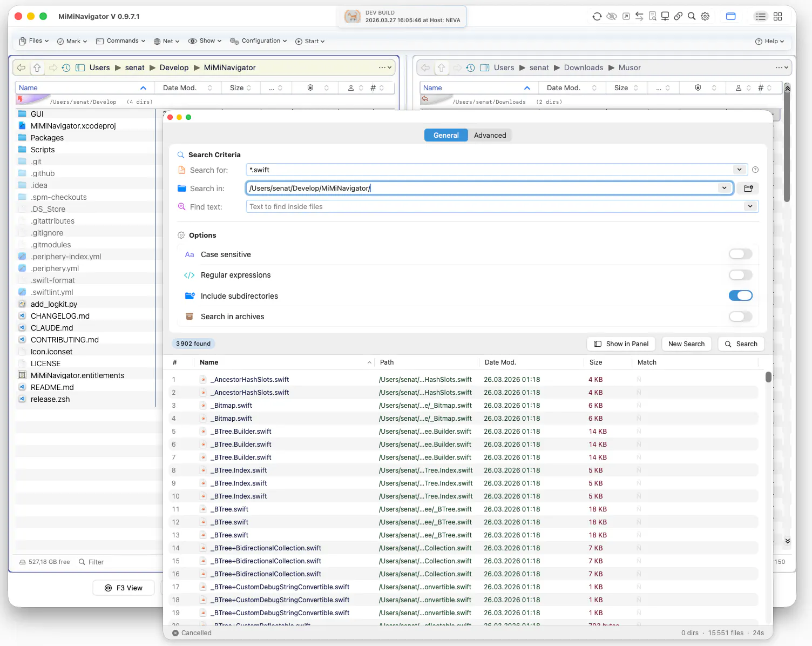Go up one folder in right panel
The image size is (812, 646).
point(442,68)
